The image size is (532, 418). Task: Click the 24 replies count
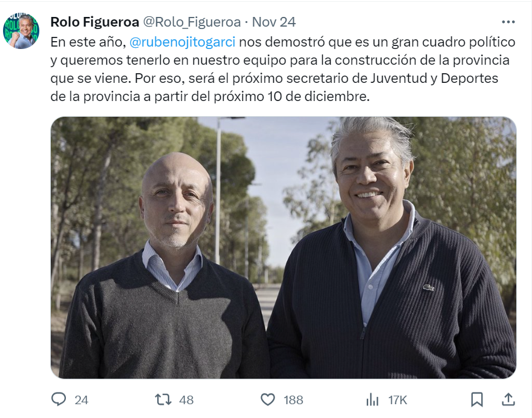pyautogui.click(x=82, y=400)
